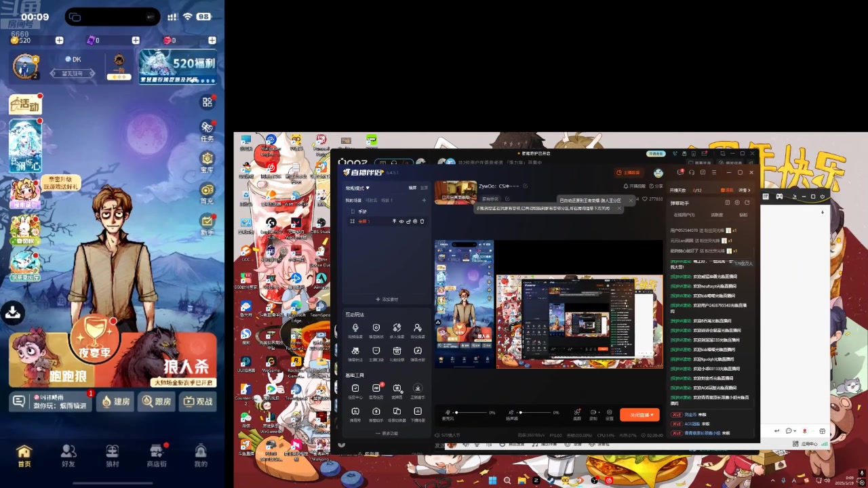Switch to the 我的 profile tab
This screenshot has width=868, height=488.
click(x=201, y=456)
